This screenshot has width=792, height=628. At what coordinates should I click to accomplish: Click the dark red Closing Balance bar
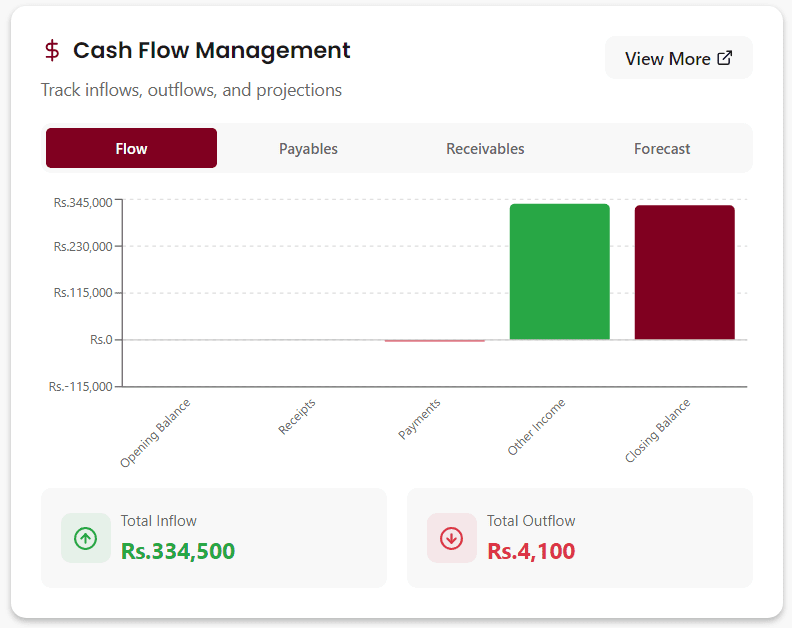[x=684, y=272]
